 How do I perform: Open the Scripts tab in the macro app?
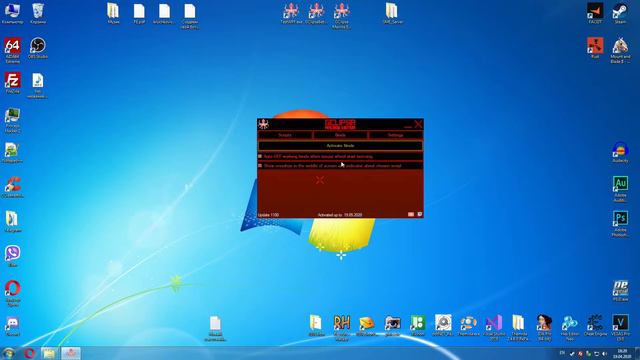tap(285, 135)
